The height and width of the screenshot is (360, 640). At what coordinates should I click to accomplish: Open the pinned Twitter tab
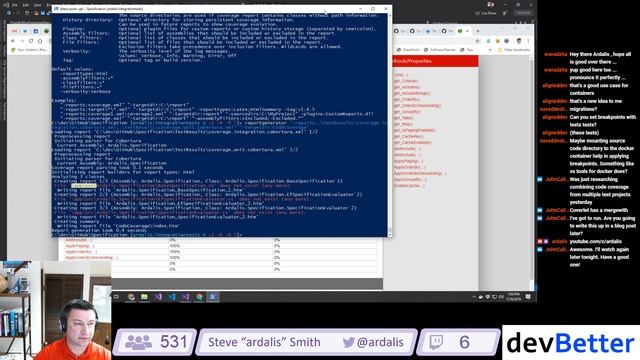click(25, 31)
